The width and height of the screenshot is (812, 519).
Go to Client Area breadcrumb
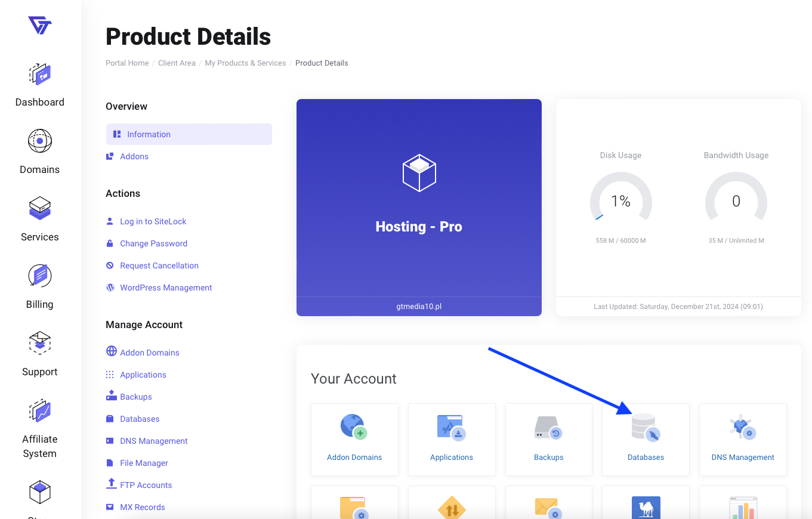pyautogui.click(x=177, y=63)
